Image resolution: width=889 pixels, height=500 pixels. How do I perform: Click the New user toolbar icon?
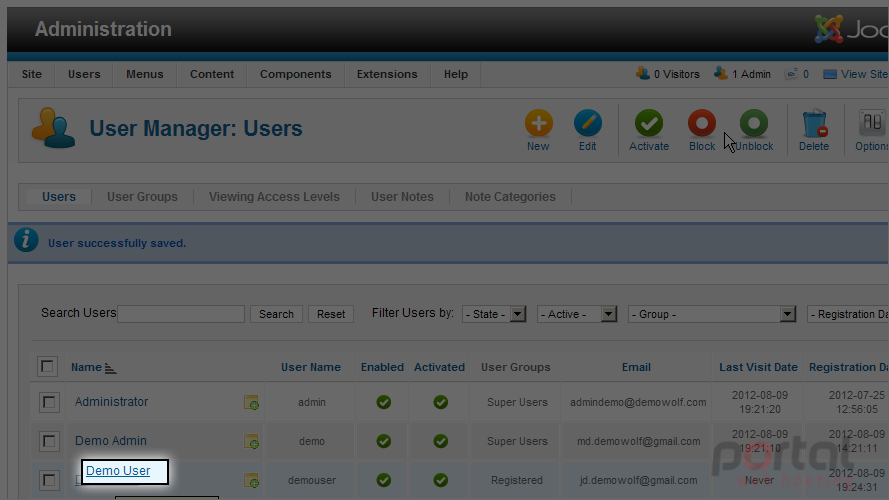[538, 124]
